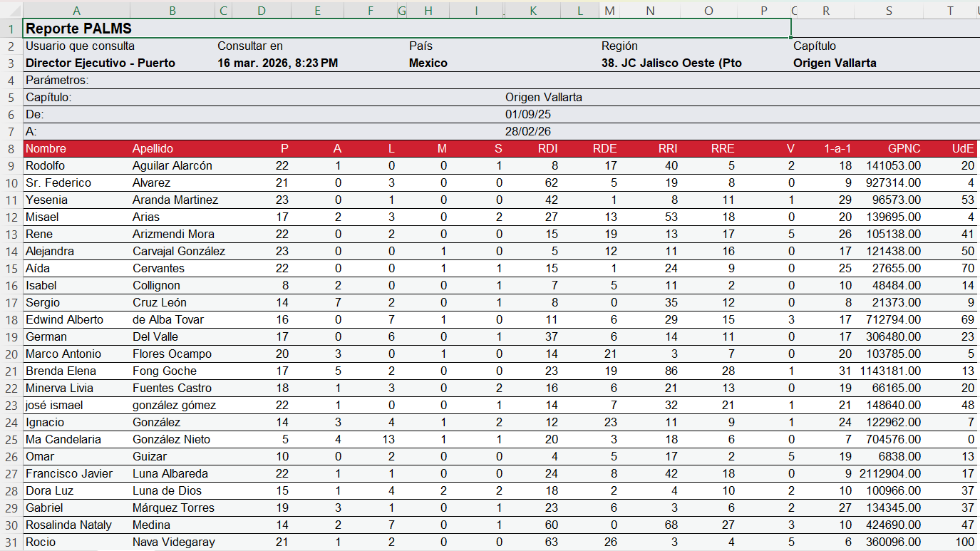This screenshot has height=551, width=980.
Task: Click the 1-a-1 column heading cell
Action: tap(837, 148)
